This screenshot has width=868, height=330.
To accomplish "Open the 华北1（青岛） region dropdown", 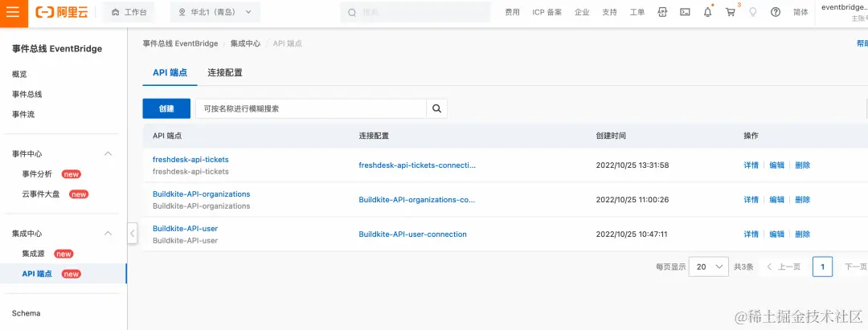I will [x=215, y=12].
